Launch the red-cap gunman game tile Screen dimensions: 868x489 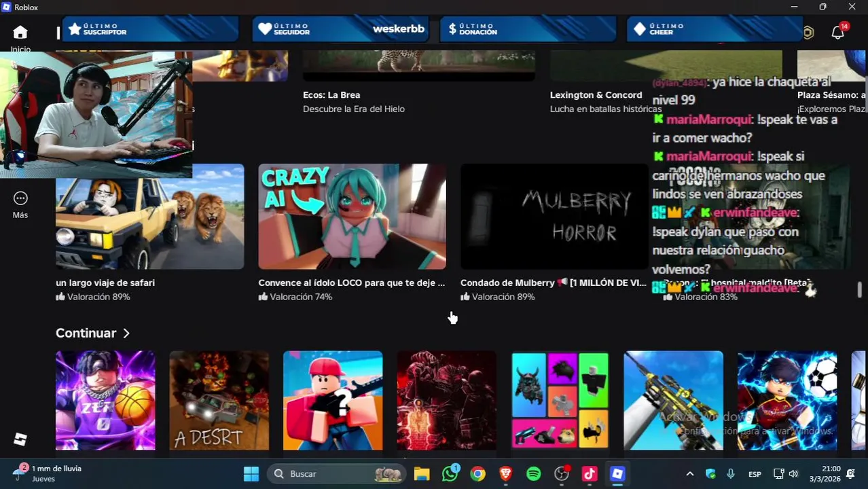click(333, 400)
